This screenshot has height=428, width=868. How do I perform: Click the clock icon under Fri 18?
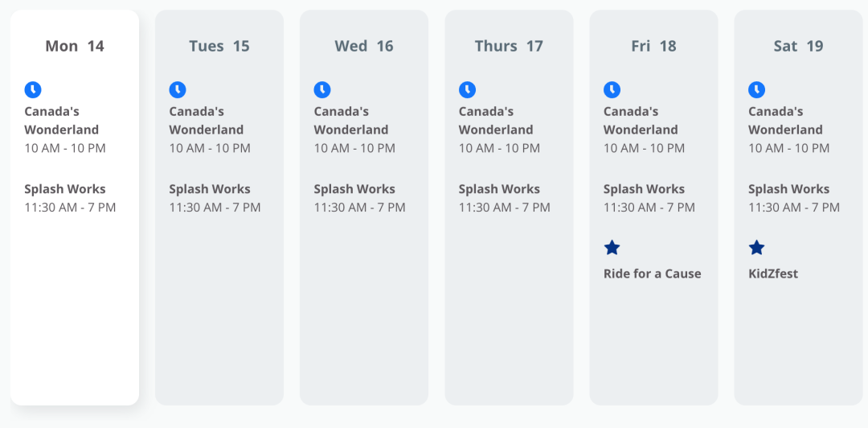(x=612, y=90)
